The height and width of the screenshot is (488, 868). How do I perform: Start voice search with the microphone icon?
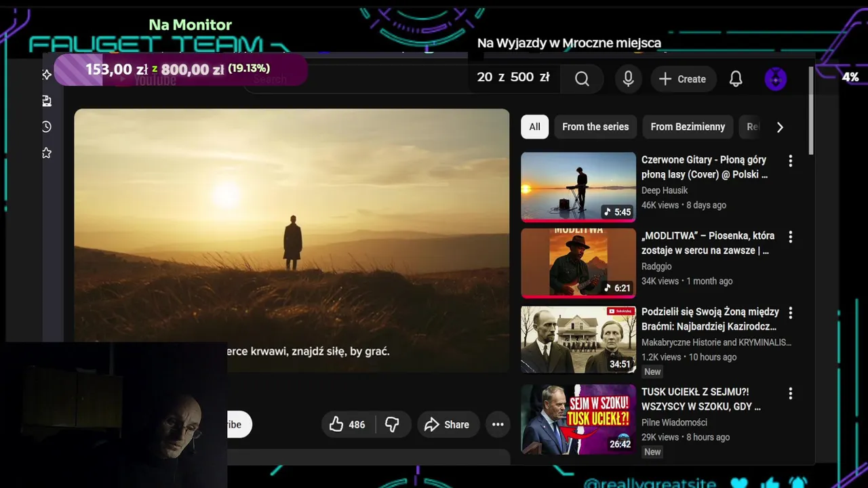tap(629, 79)
